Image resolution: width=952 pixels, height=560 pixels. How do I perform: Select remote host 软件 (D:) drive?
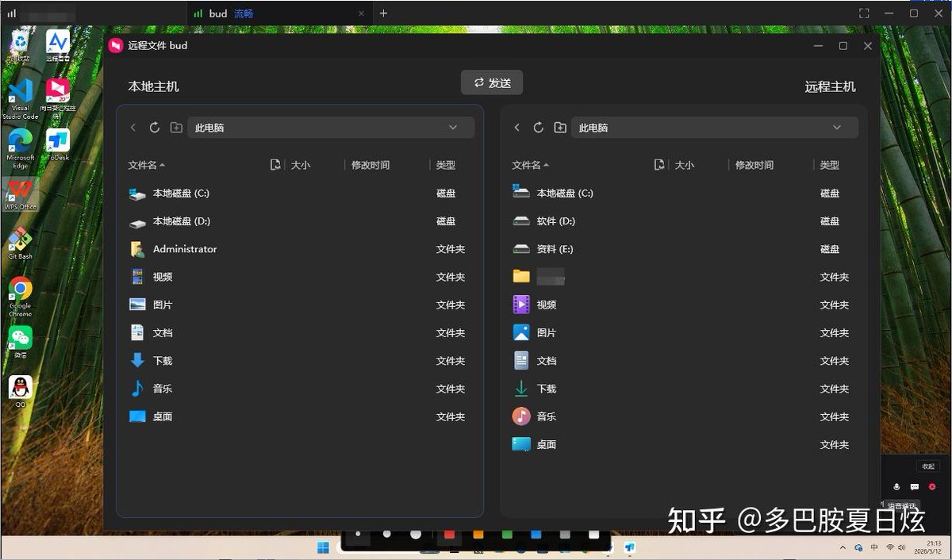684,221
